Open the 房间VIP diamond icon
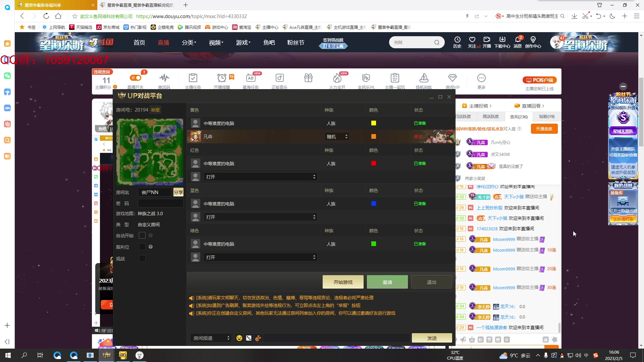The image size is (644, 362). (x=452, y=78)
